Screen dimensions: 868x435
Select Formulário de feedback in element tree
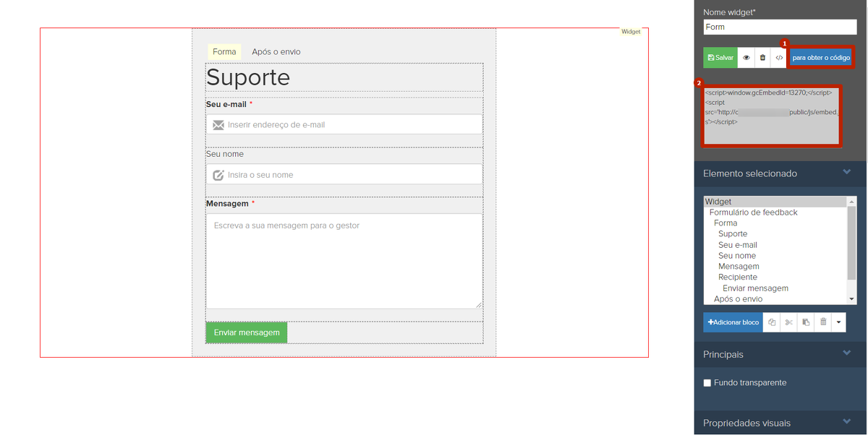tap(753, 212)
